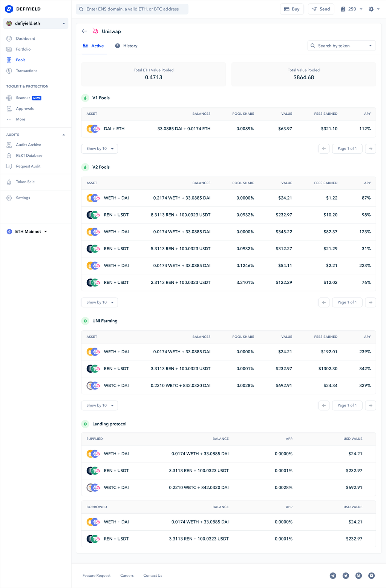Screen dimensions: 386x588
Task: Go to previous page in V1 Pools
Action: (x=324, y=149)
